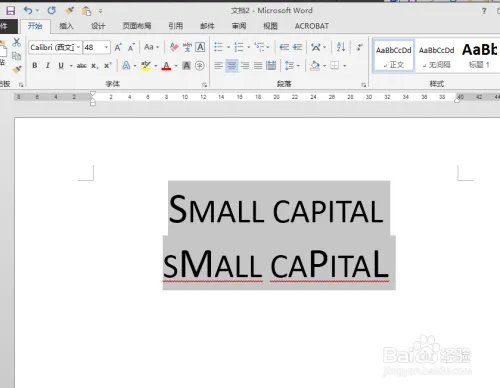
Task: Apply Strikethrough abc formatting
Action: tap(82, 66)
